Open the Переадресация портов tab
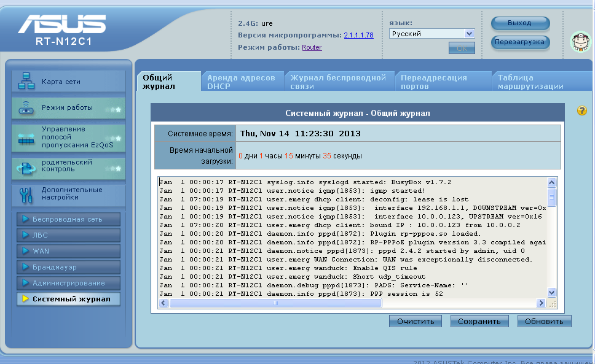The image size is (595, 364). pyautogui.click(x=441, y=82)
